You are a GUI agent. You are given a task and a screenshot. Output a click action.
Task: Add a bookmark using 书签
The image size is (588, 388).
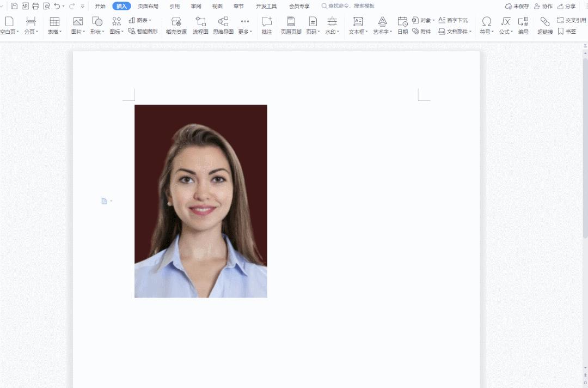[x=567, y=32]
